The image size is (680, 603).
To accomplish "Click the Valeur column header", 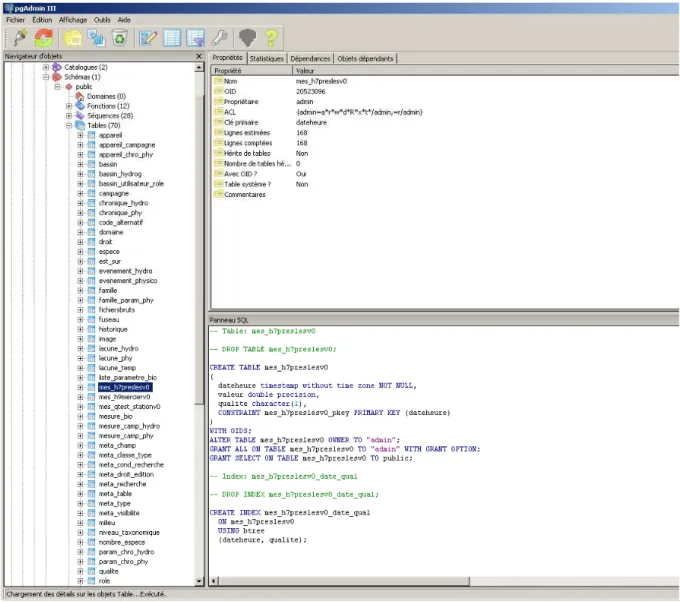I will [x=486, y=70].
